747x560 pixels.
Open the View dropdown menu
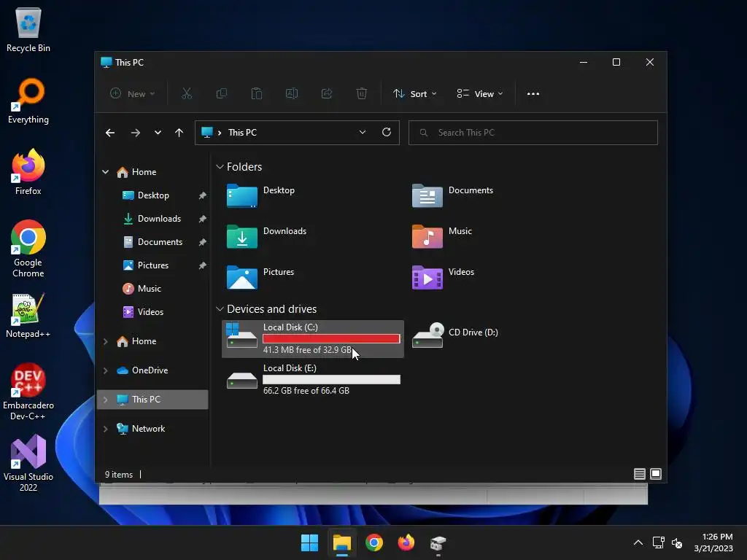tap(480, 94)
